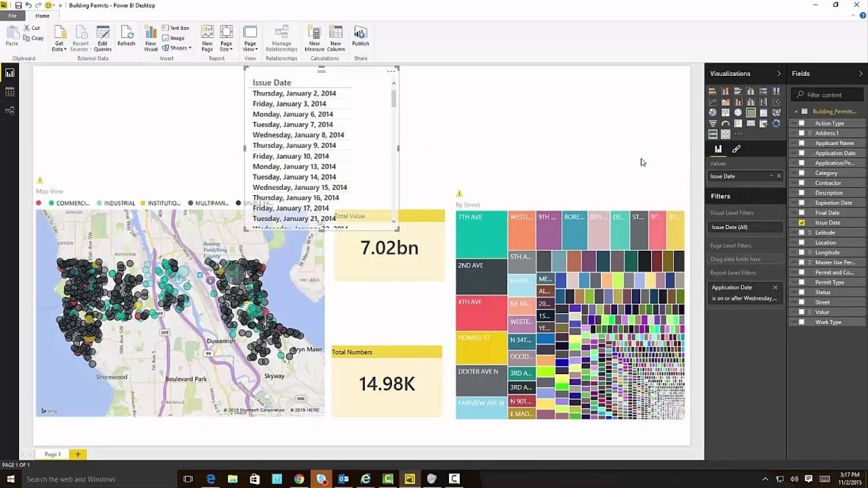The height and width of the screenshot is (488, 868).
Task: Check the Action Type field
Action: 802,123
